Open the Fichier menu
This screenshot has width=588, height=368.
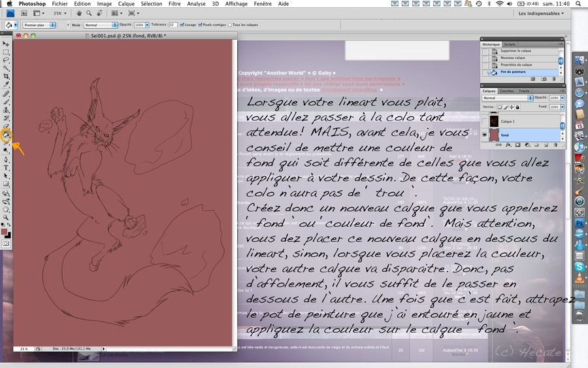point(59,4)
